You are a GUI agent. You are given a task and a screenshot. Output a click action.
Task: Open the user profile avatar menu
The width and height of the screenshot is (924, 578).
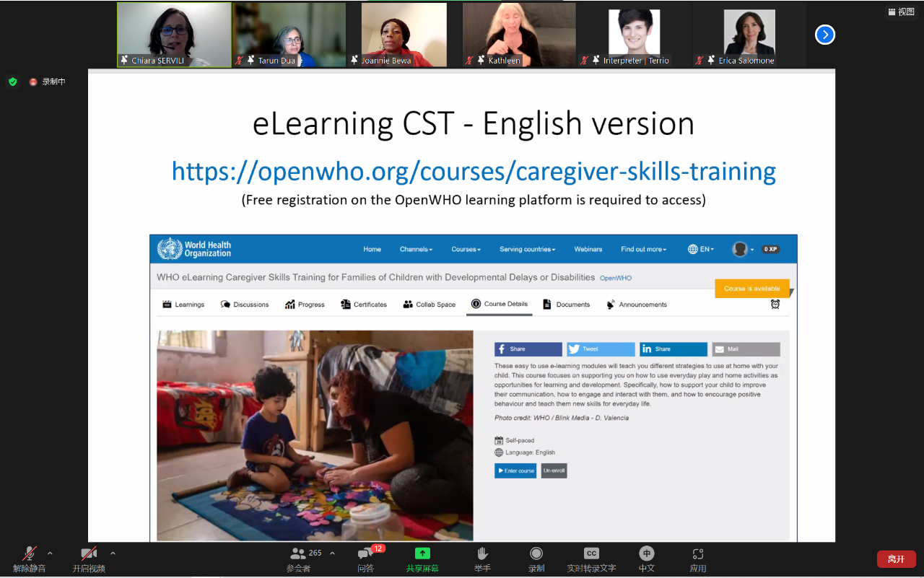[x=742, y=249]
